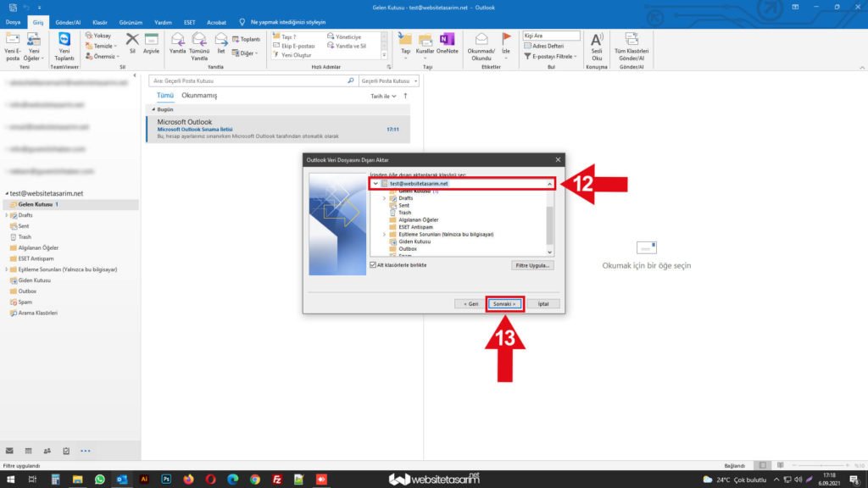This screenshot has width=868, height=488.
Task: Click the 'Kişi Ara' search field
Action: point(551,36)
